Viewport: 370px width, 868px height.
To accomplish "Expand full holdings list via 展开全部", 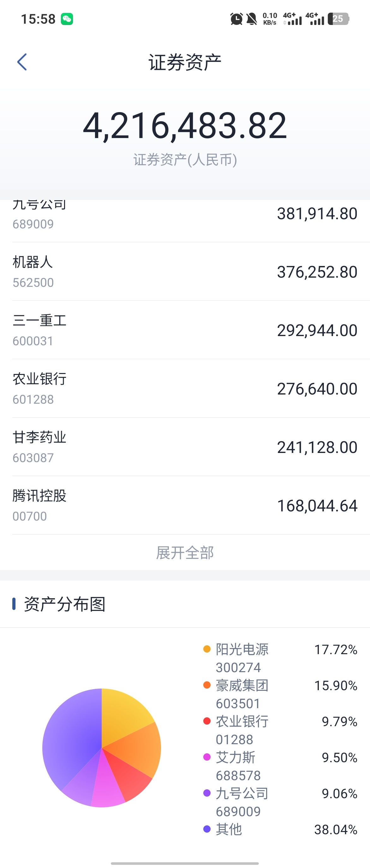I will [185, 553].
